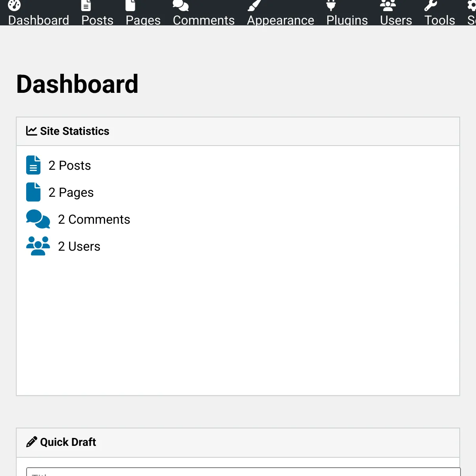Click the Tools wrench icon

[x=432, y=6]
